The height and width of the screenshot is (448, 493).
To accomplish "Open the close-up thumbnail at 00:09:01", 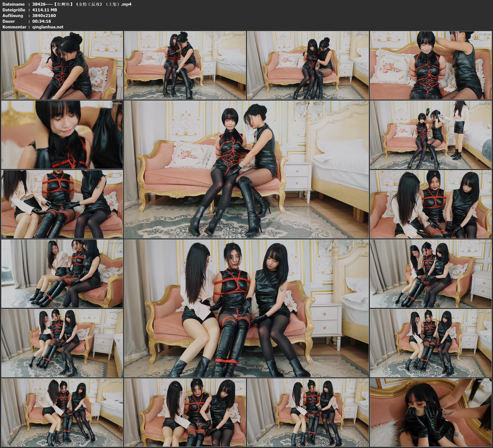I will click(62, 135).
